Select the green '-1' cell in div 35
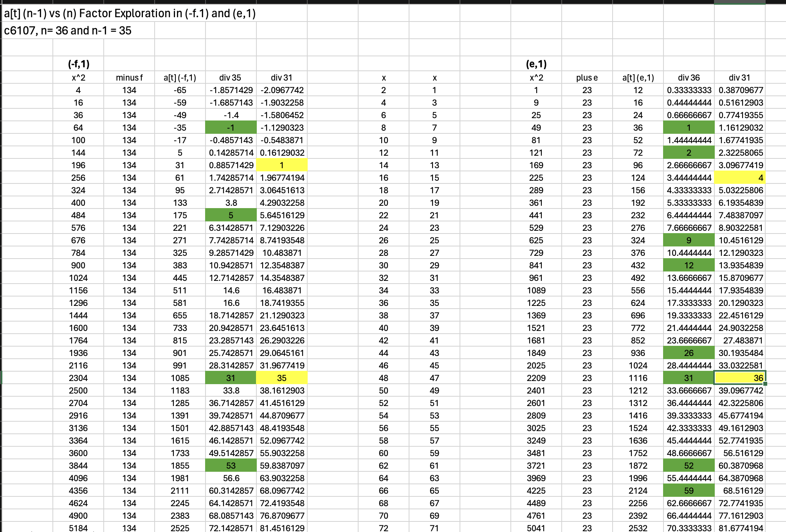 [x=231, y=128]
